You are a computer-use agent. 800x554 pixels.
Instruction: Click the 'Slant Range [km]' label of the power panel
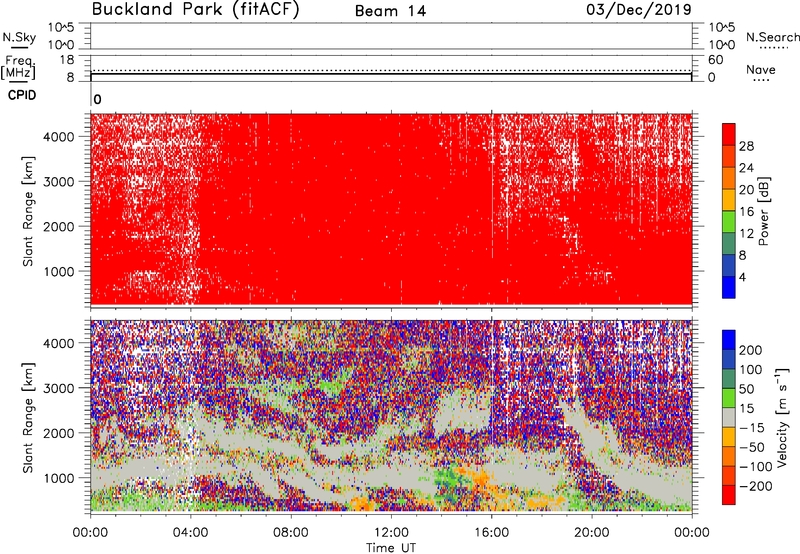[x=28, y=211]
